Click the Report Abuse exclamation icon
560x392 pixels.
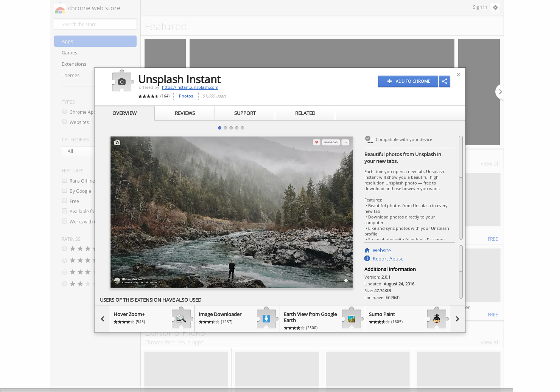[x=367, y=259]
